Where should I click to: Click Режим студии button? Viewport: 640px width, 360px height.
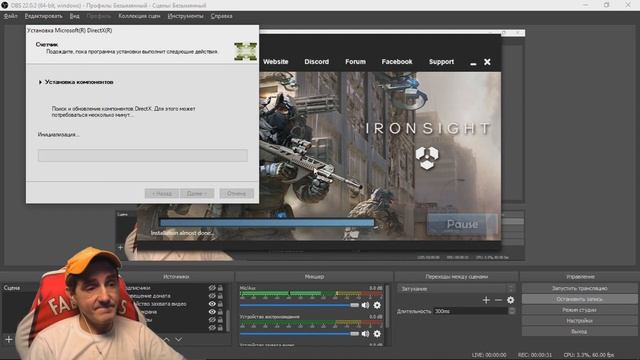(x=579, y=310)
